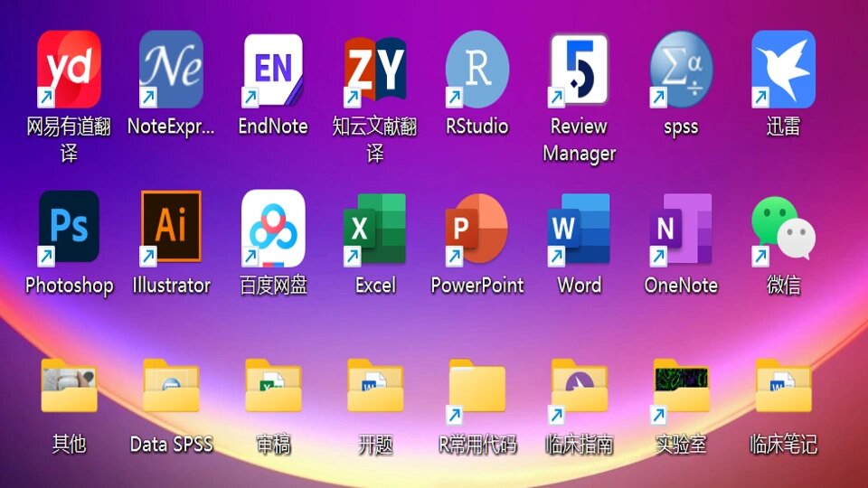Click the '实验室' folder label

point(681,445)
